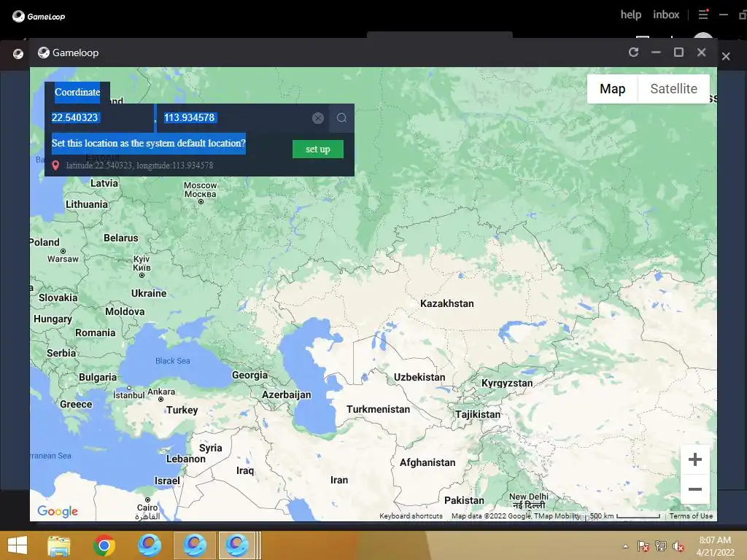Open Windows Start button

(x=18, y=545)
